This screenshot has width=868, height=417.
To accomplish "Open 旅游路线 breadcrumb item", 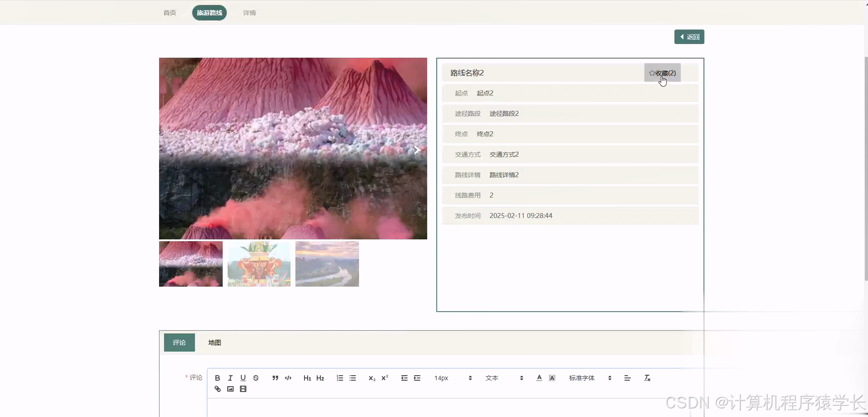I will [209, 13].
